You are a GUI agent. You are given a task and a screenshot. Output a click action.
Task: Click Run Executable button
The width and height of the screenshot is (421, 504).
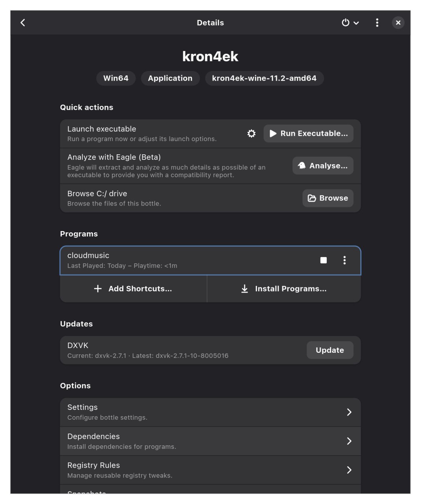(308, 134)
